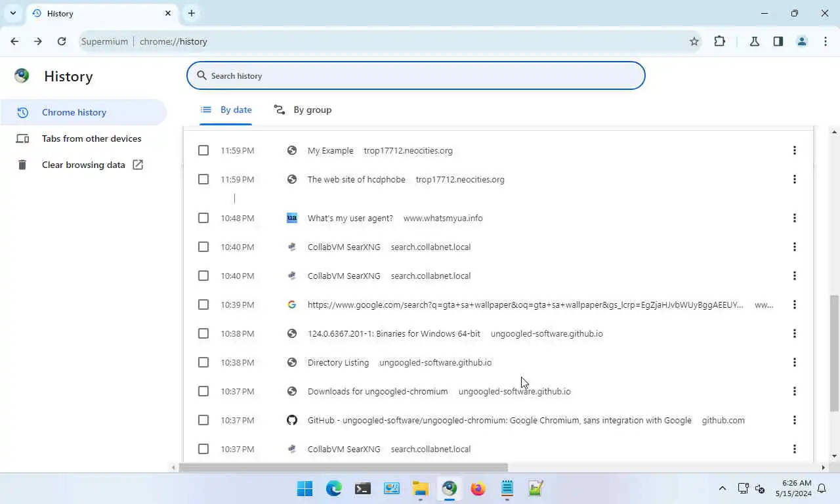Switch to the By date tab
840x504 pixels.
226,110
